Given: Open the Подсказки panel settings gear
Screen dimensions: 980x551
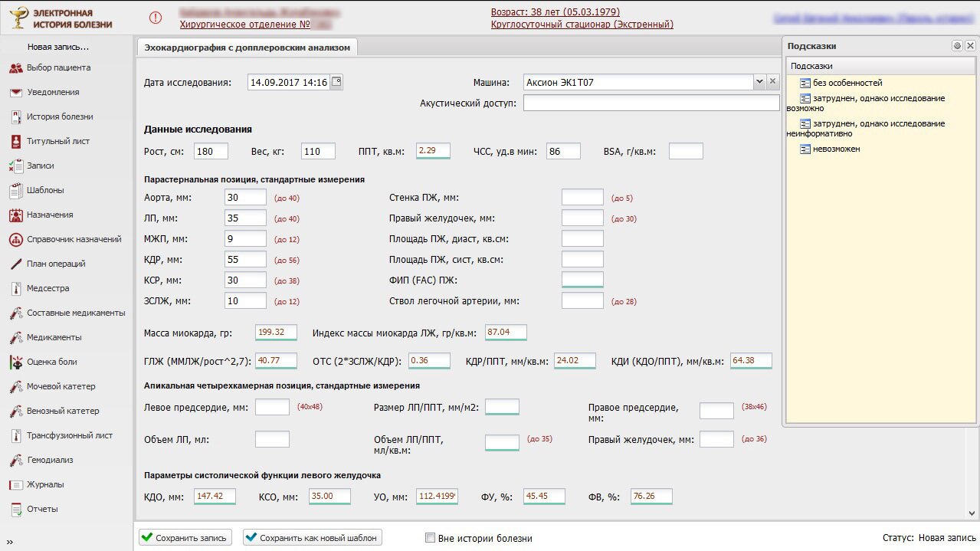Looking at the screenshot, I should [x=957, y=46].
